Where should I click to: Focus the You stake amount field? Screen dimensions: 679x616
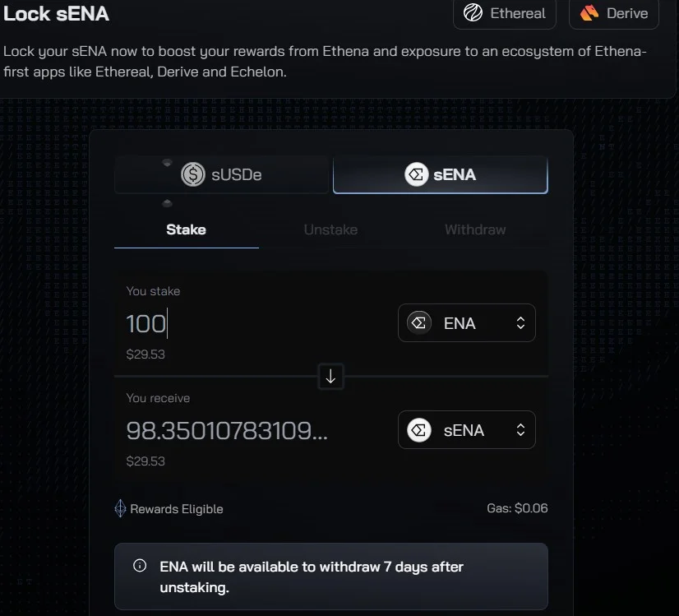click(x=256, y=323)
